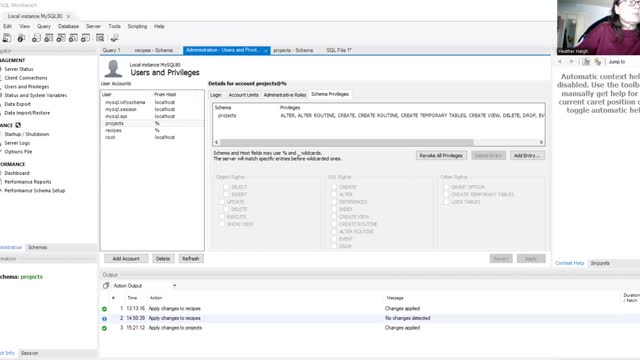Switch to the recipes - Schema tab
The height and width of the screenshot is (360, 640).
[x=153, y=50]
